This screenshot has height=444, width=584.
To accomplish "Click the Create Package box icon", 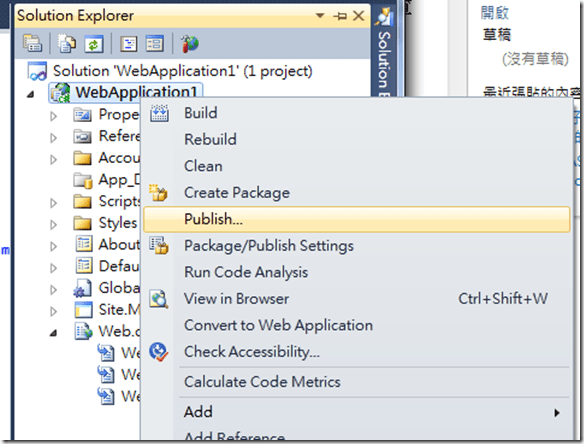I will coord(158,193).
